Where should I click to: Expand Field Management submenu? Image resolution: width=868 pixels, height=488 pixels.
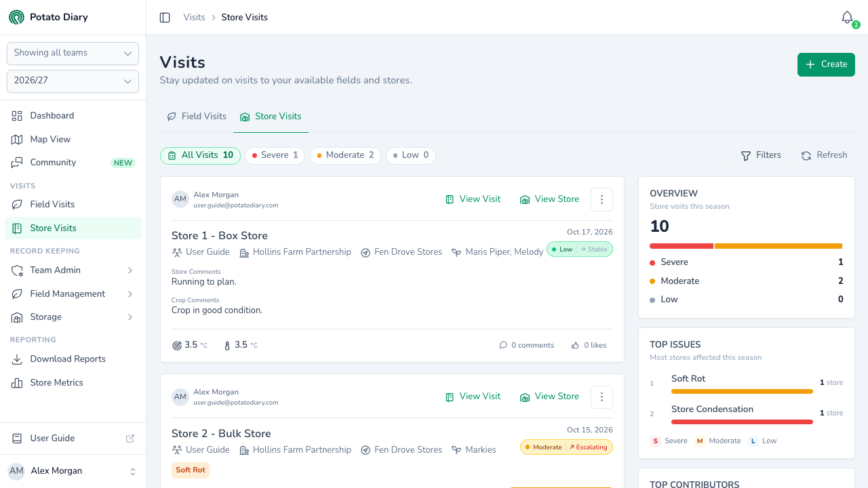(73, 294)
